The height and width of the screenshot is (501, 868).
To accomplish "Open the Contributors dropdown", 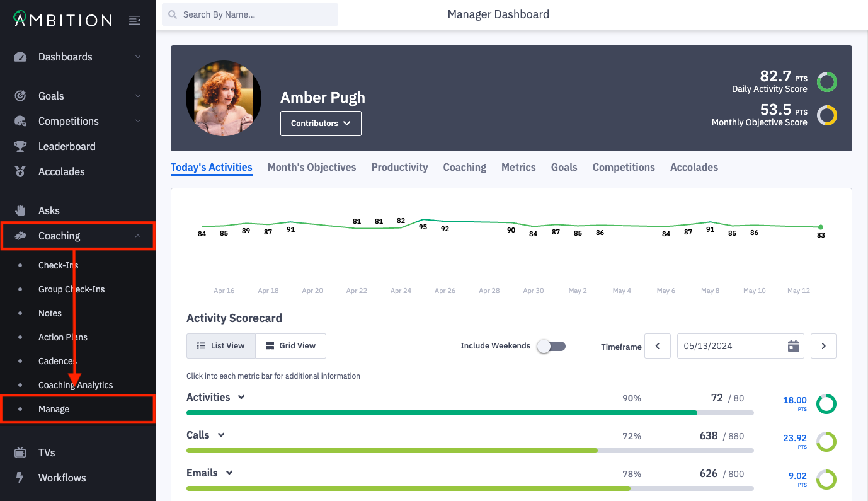I will [321, 124].
